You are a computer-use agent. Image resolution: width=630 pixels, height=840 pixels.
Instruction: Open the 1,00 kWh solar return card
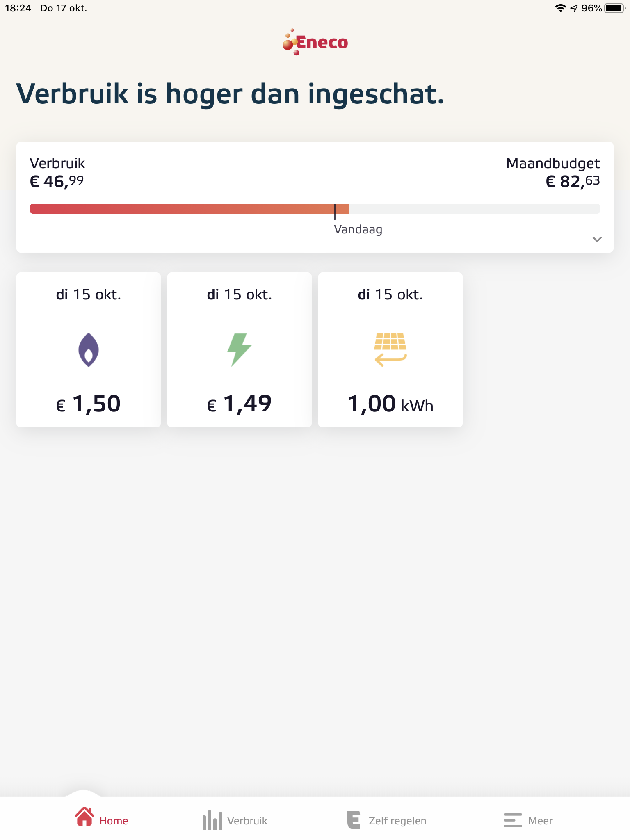pos(390,350)
